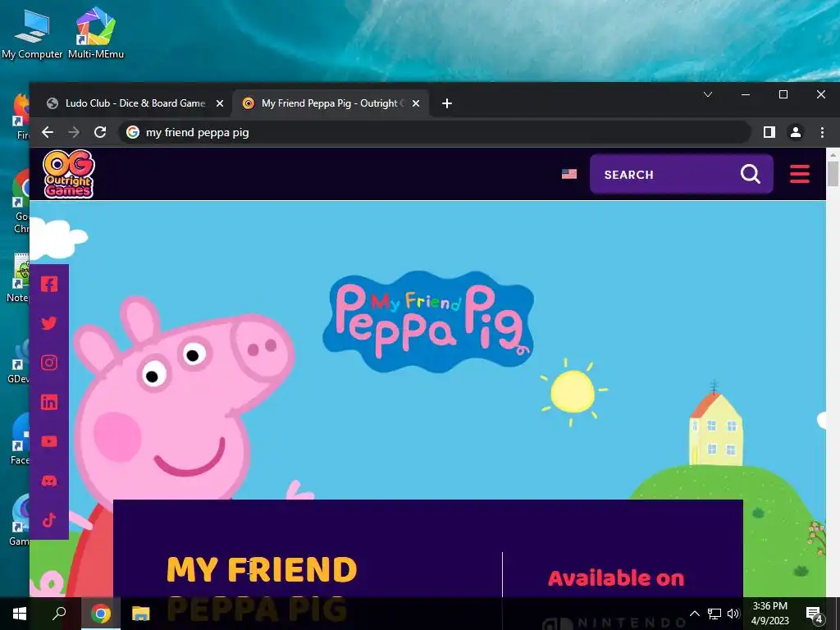
Task: Close the My Friend Peppa Pig tab
Action: click(x=416, y=103)
